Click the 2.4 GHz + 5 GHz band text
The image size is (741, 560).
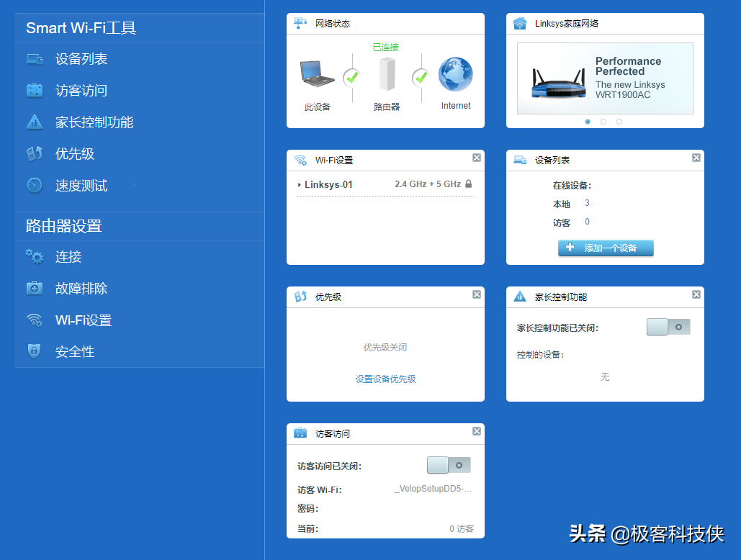click(428, 184)
